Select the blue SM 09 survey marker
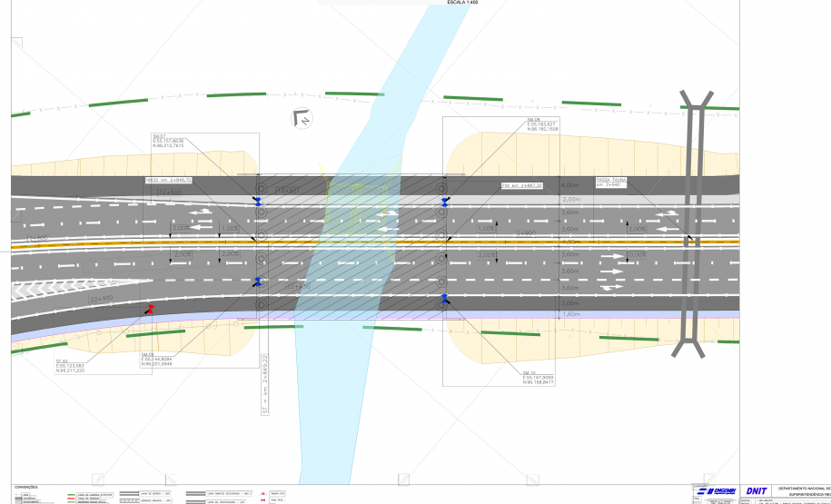The height and width of the screenshot is (504, 831). [x=259, y=282]
